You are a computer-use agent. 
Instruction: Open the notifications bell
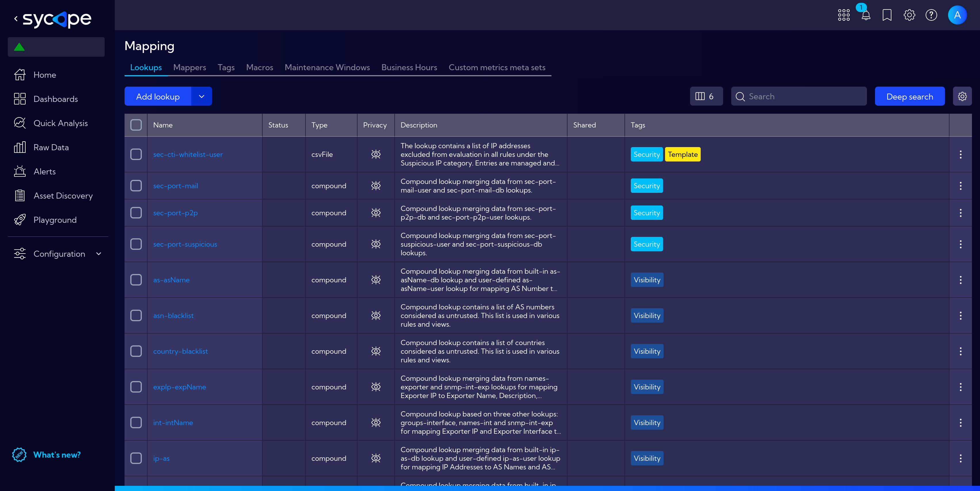tap(866, 15)
